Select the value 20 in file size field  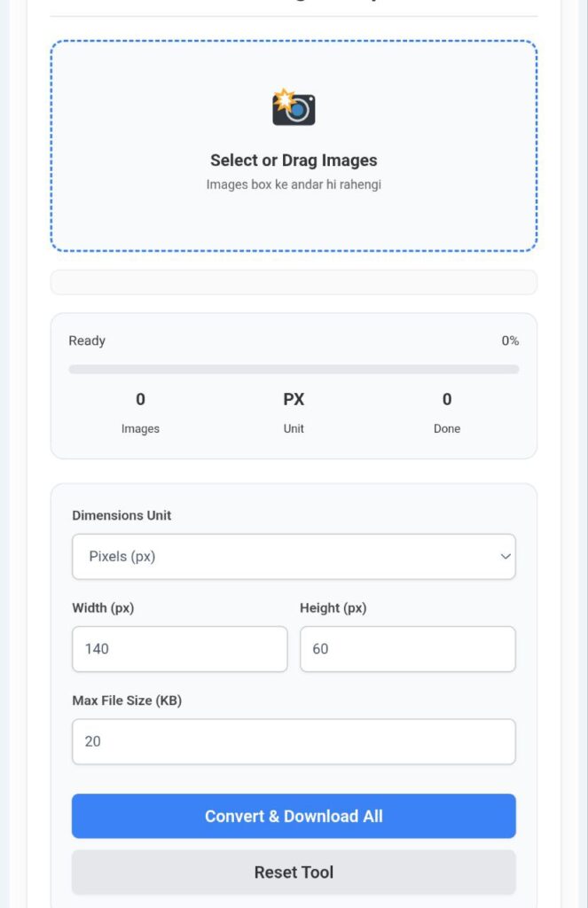tap(91, 741)
